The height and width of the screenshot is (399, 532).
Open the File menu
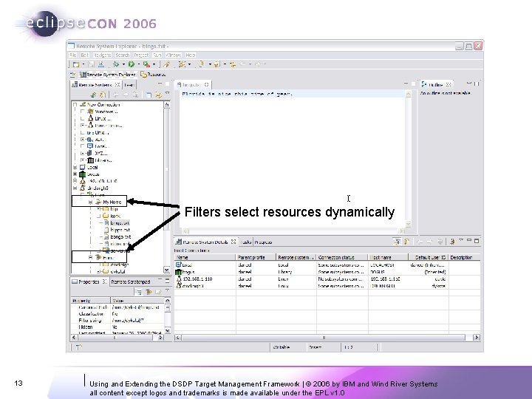[72, 55]
